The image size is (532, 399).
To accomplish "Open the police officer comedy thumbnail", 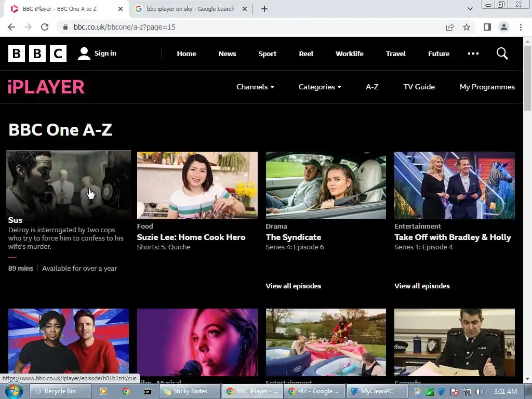I will pos(454,342).
